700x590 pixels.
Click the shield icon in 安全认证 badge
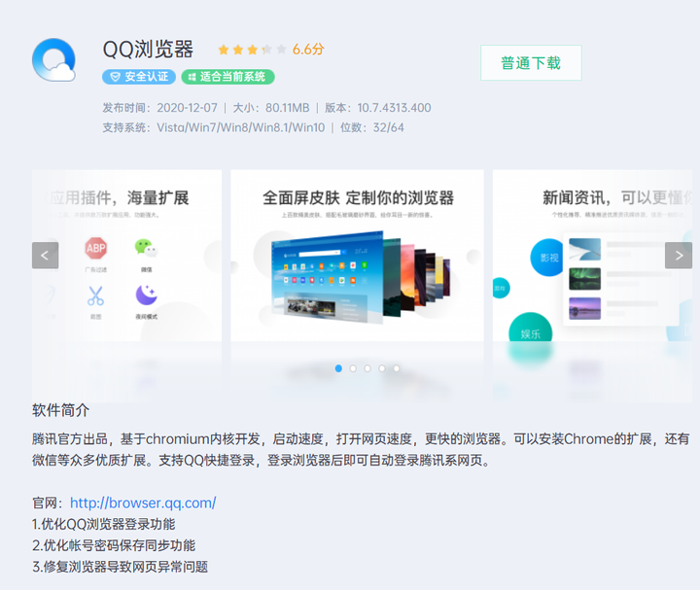click(115, 77)
